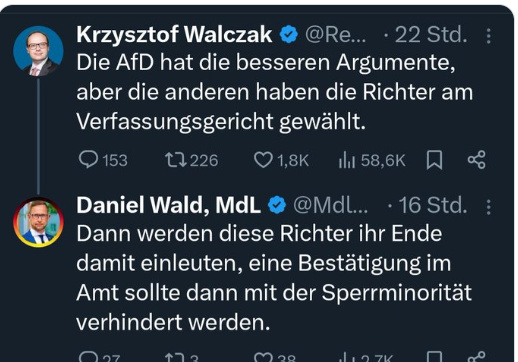
Task: Share Krzysztof Walczak's tweet
Action: point(477,160)
